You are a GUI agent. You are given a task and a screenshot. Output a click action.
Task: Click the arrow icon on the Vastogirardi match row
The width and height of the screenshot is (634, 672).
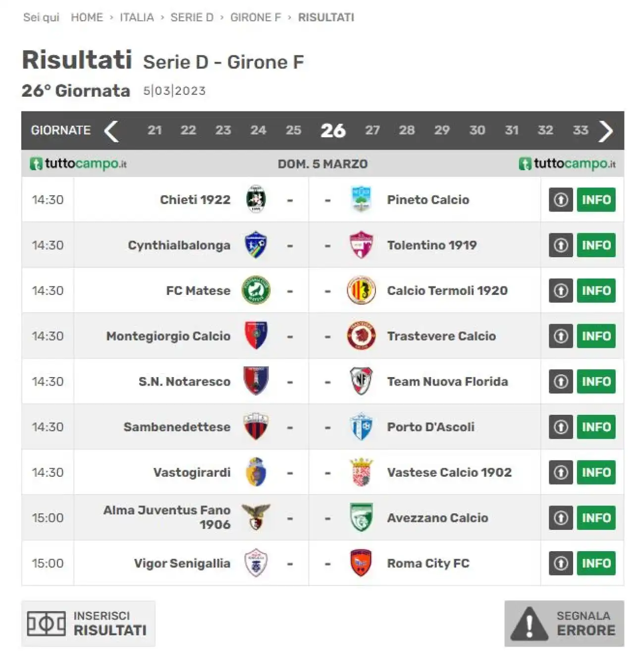[x=561, y=472]
